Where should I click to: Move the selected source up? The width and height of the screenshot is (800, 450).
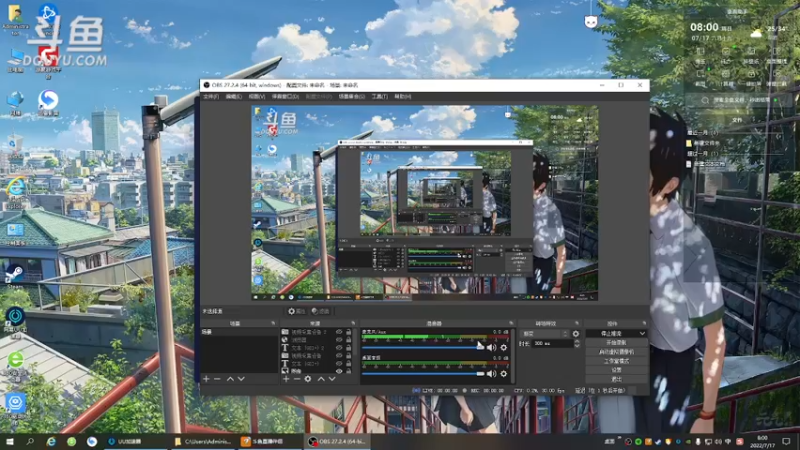321,379
